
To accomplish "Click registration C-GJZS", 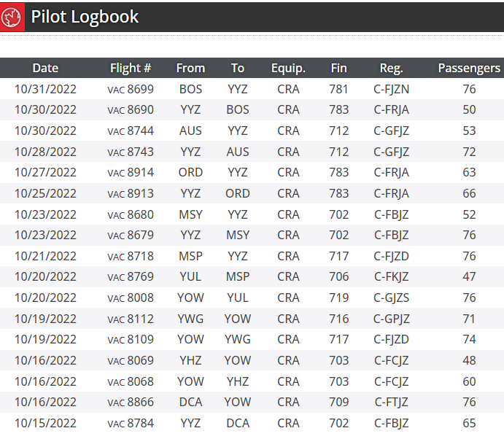I will (x=391, y=298).
